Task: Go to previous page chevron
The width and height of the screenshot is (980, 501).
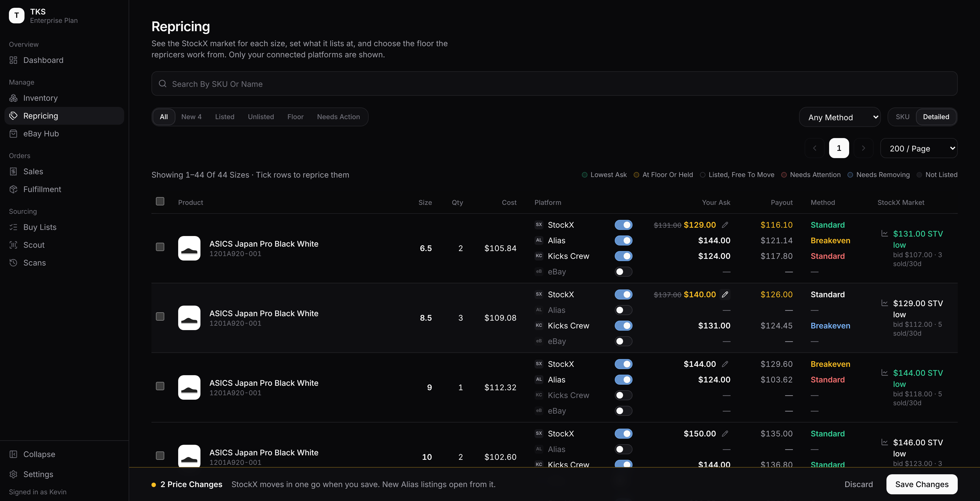Action: point(815,148)
